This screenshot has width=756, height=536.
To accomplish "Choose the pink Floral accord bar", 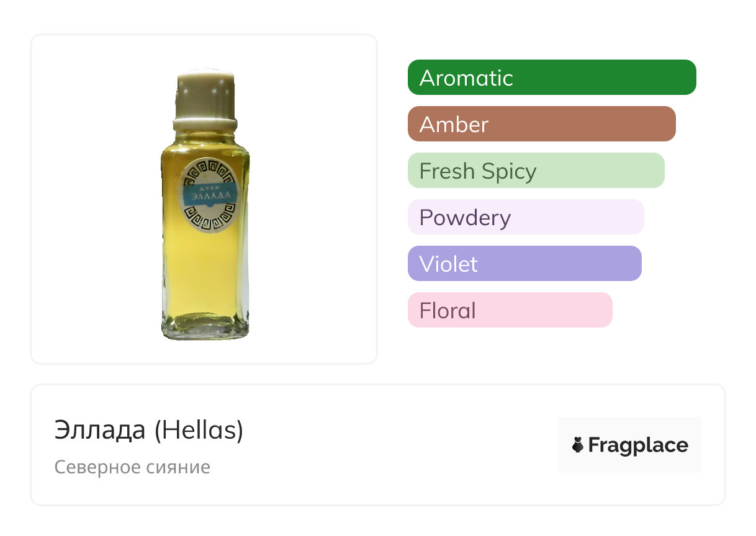I will (x=510, y=310).
